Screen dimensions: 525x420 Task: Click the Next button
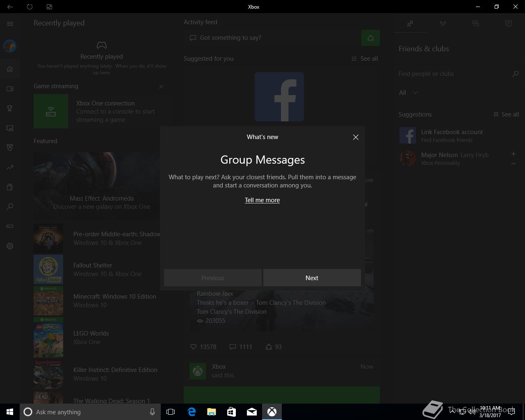(x=312, y=278)
